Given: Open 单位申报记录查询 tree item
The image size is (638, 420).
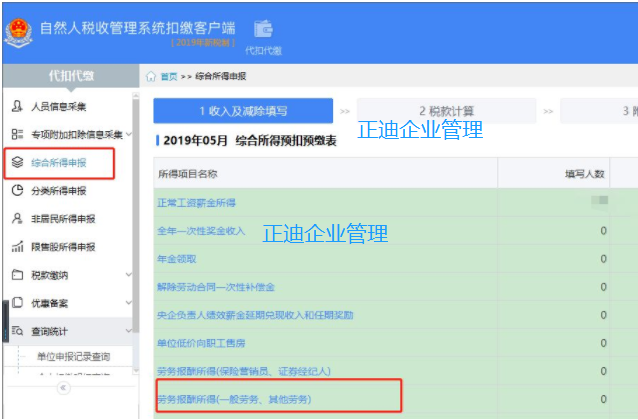Looking at the screenshot, I should coord(73,357).
